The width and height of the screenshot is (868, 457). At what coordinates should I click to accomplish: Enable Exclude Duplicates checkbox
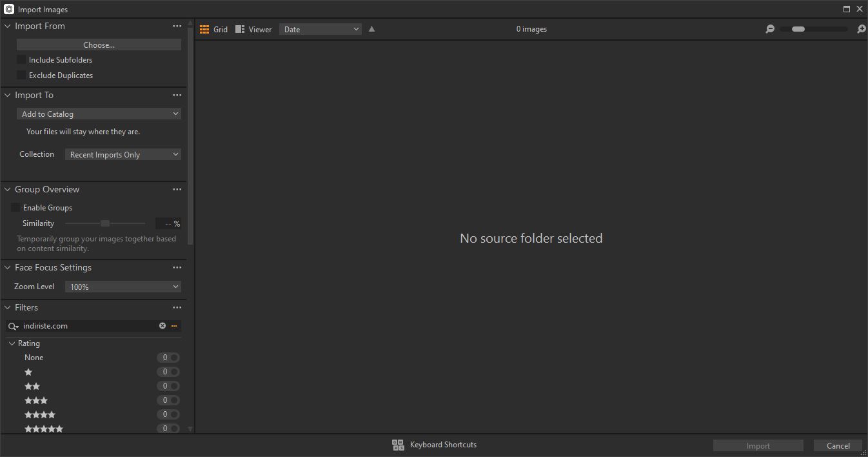coord(21,76)
